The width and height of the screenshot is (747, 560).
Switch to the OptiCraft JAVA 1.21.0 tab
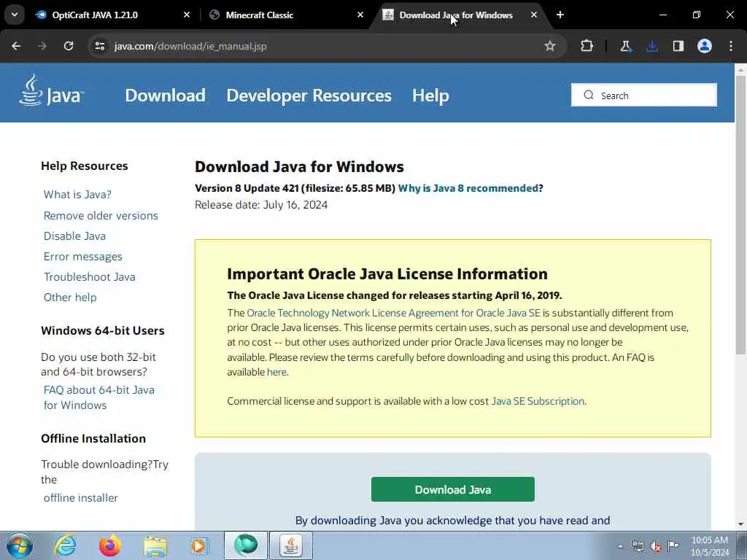point(112,15)
